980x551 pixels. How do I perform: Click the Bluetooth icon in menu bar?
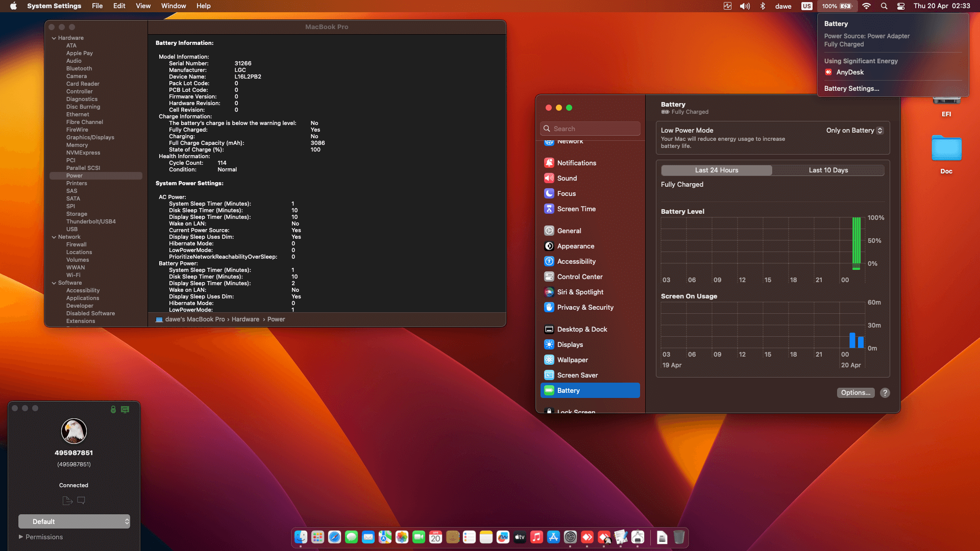pyautogui.click(x=763, y=6)
